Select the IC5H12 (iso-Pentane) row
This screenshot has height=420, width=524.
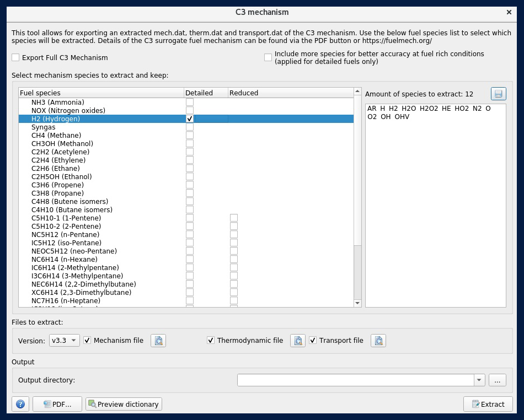point(186,243)
